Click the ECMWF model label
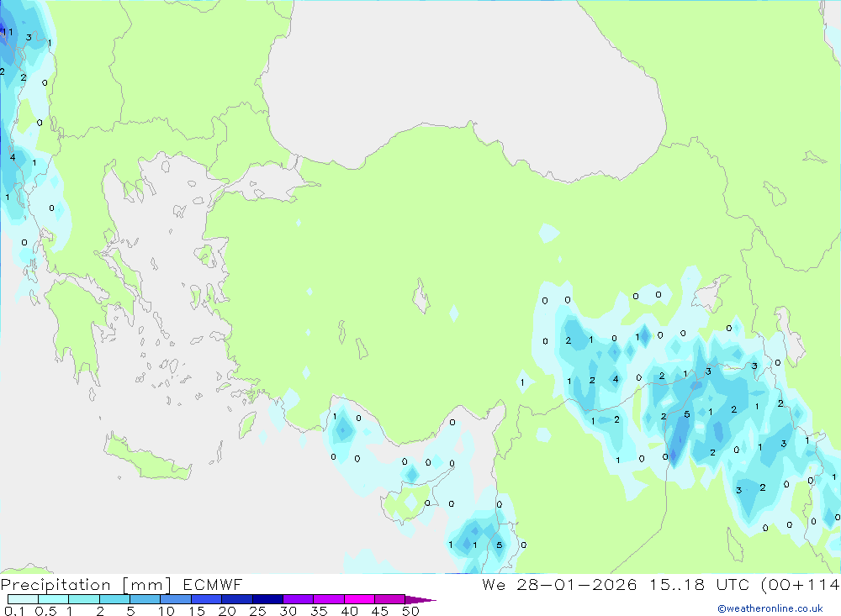 (213, 584)
